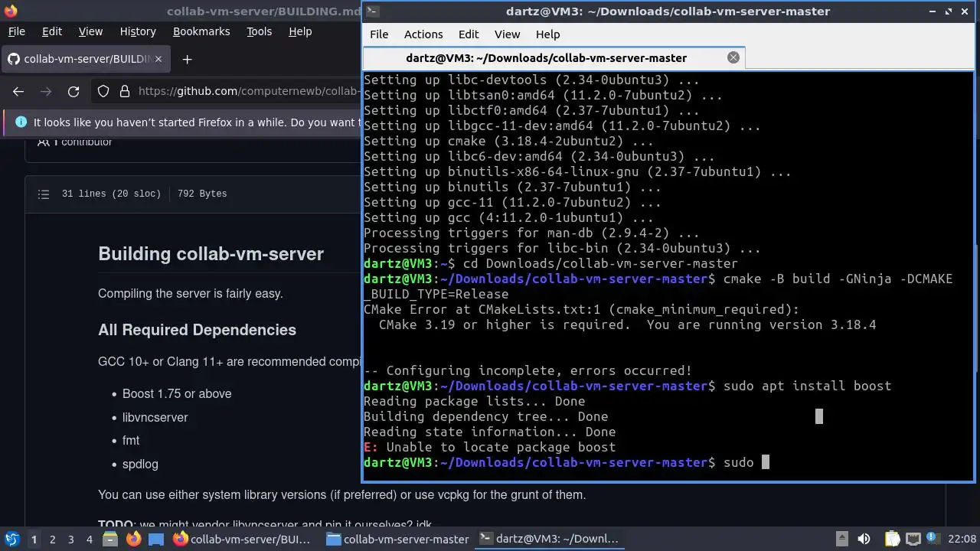Image resolution: width=980 pixels, height=551 pixels.
Task: Switch to collab-vm-server-master file manager window
Action: click(x=398, y=540)
